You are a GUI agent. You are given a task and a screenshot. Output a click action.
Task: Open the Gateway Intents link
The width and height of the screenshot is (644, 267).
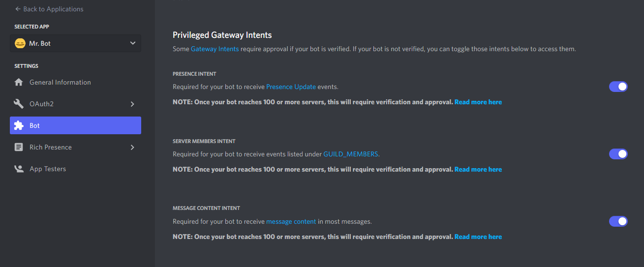pyautogui.click(x=215, y=49)
